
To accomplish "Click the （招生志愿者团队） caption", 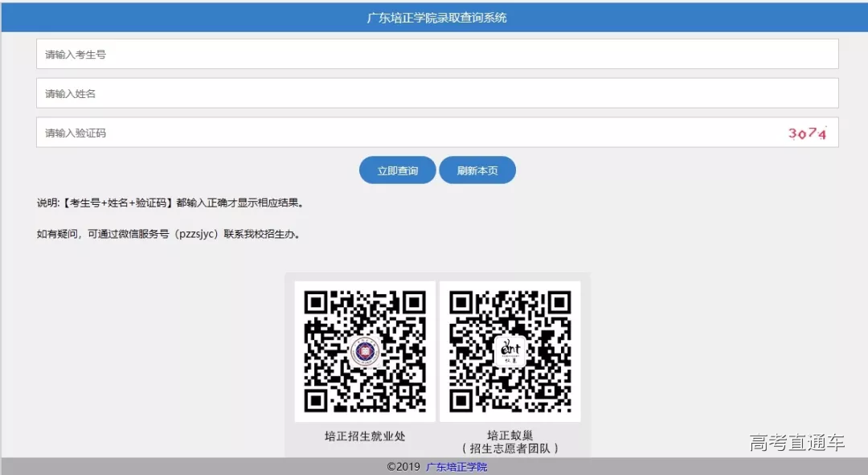I will 510,448.
